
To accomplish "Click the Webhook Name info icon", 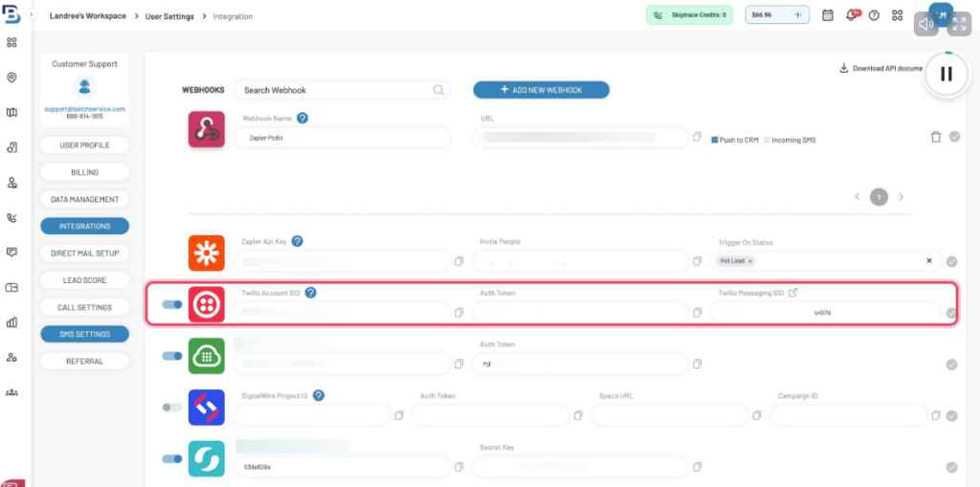I will (x=302, y=119).
